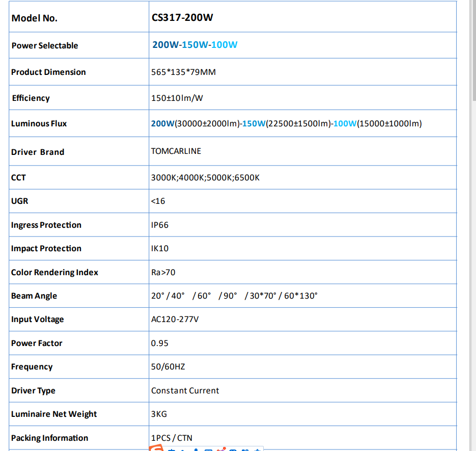
Task: Click the 565*135*79MM dimension value
Action: [183, 72]
